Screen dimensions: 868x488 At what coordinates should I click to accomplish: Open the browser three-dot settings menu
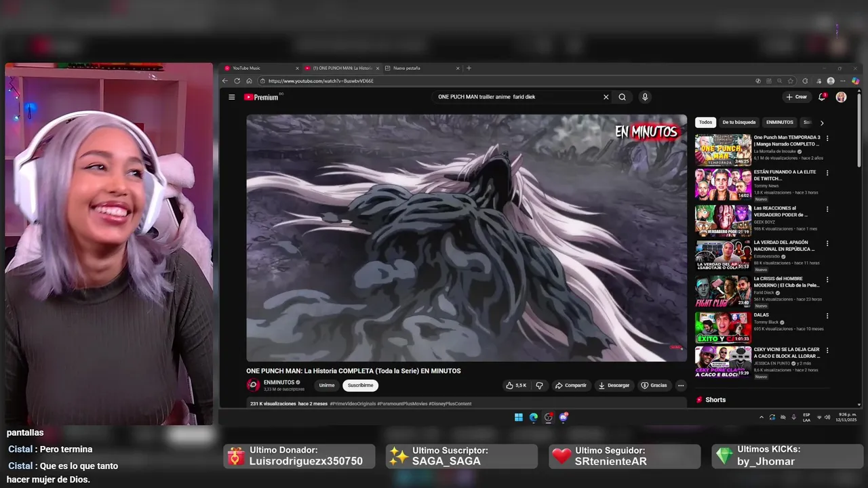[844, 81]
